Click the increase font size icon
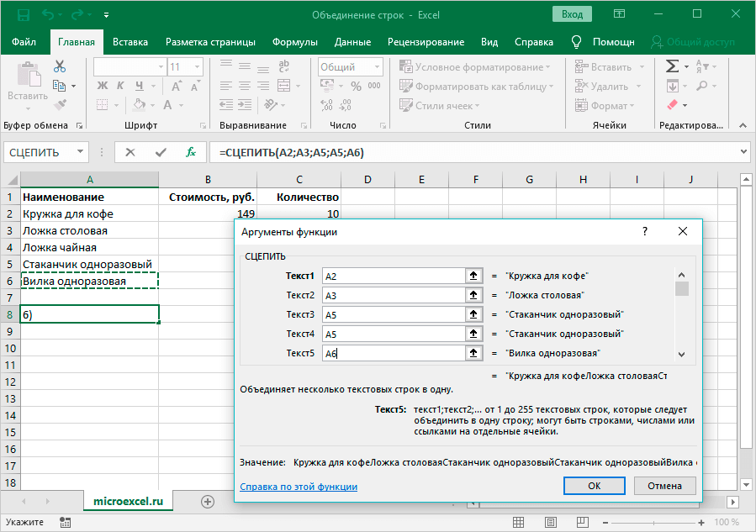 click(177, 87)
